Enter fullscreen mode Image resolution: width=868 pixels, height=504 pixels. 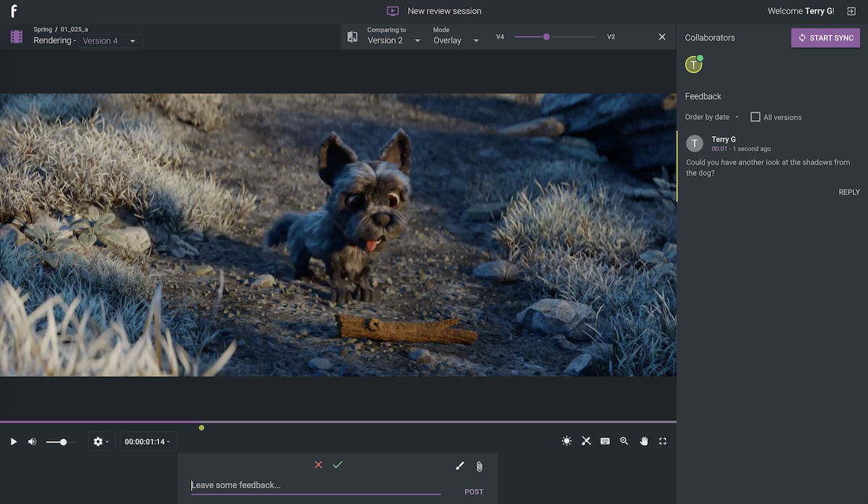click(x=663, y=441)
